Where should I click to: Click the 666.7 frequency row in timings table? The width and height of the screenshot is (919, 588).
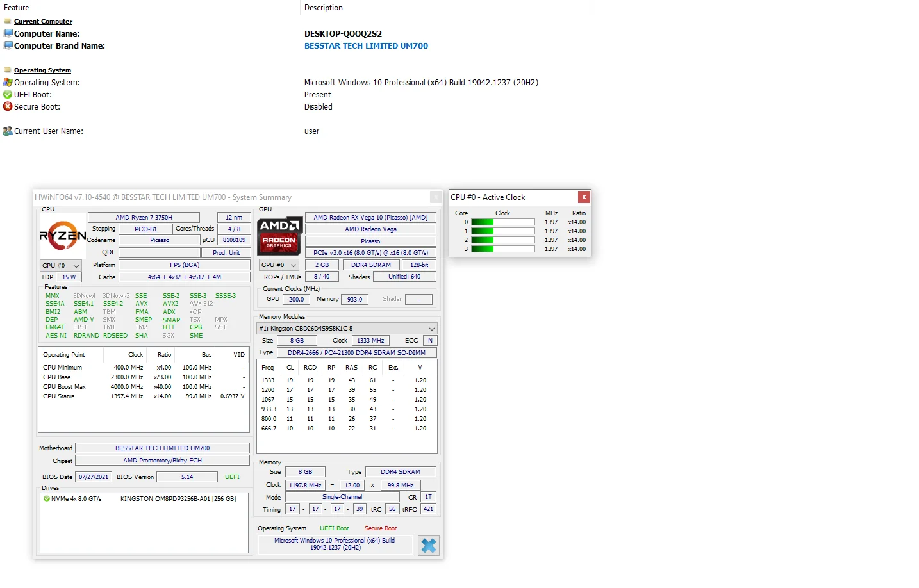(x=347, y=429)
